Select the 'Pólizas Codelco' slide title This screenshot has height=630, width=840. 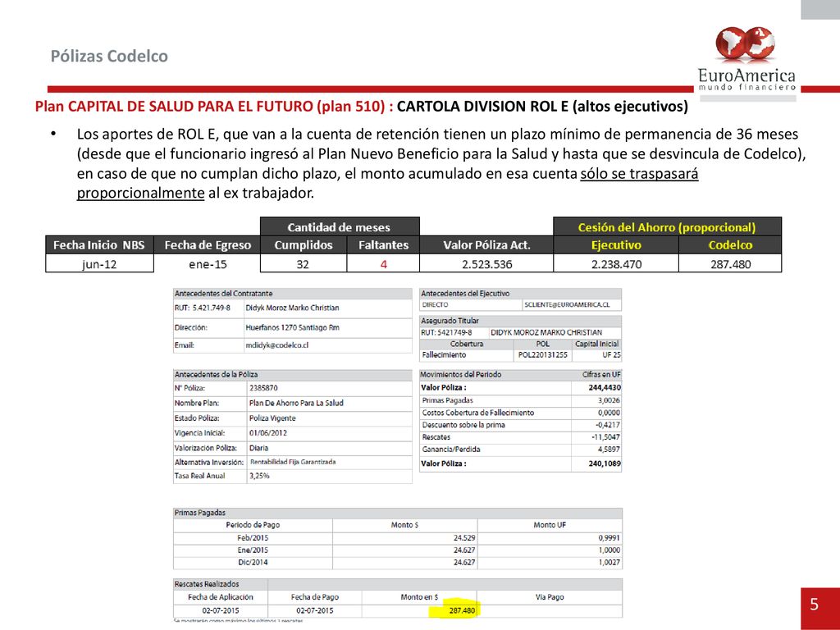pos(109,57)
